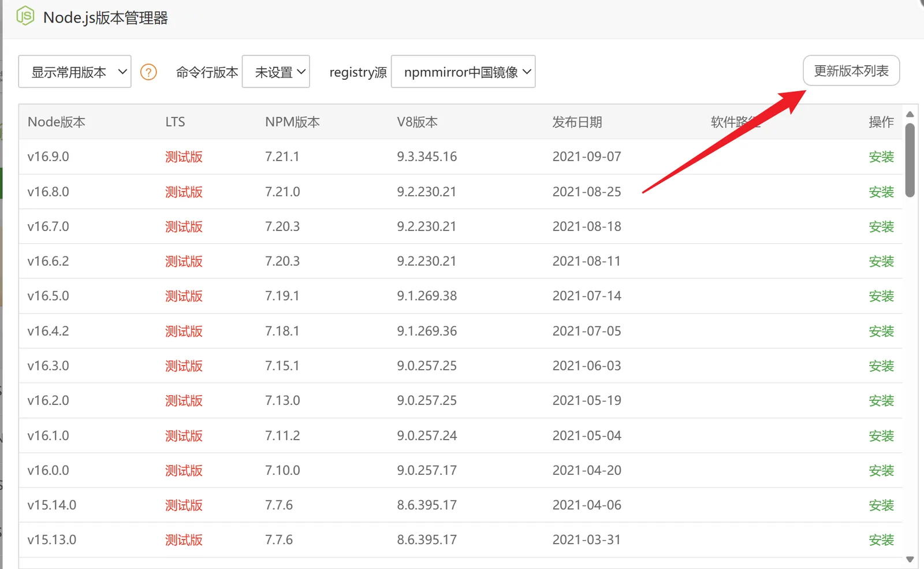The image size is (924, 569).
Task: Select the v16.4.2 version cell
Action: point(48,331)
